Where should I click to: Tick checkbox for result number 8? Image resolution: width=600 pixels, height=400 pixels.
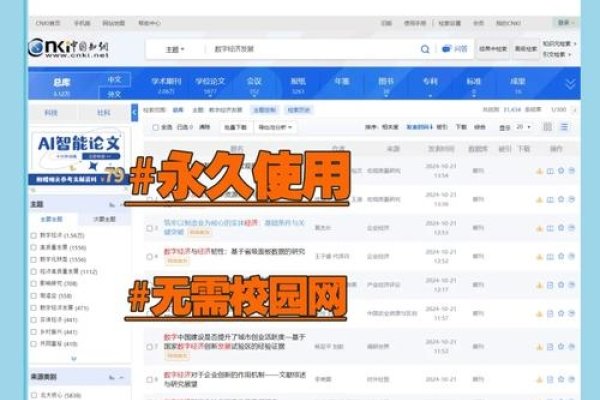(149, 380)
